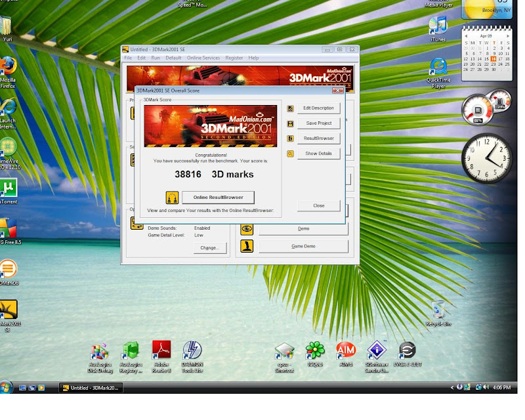Open the Edit menu in 3DMark2001
This screenshot has width=525, height=420.
142,58
